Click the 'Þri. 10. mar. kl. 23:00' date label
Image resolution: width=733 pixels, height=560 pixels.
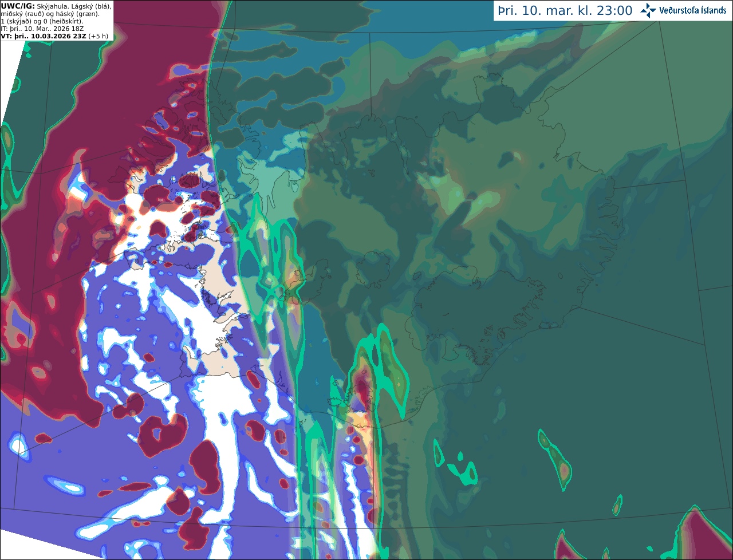[x=565, y=11]
